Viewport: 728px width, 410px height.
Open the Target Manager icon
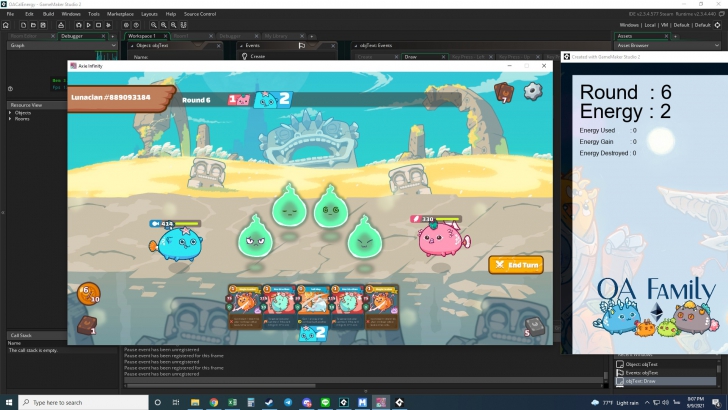[717, 25]
